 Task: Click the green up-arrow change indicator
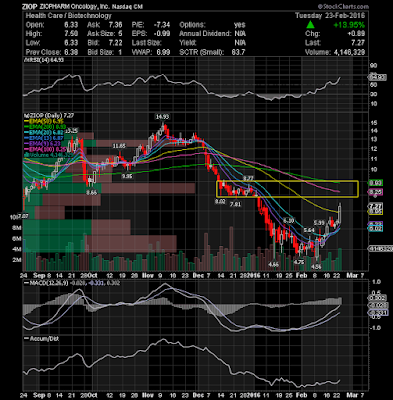click(x=311, y=25)
